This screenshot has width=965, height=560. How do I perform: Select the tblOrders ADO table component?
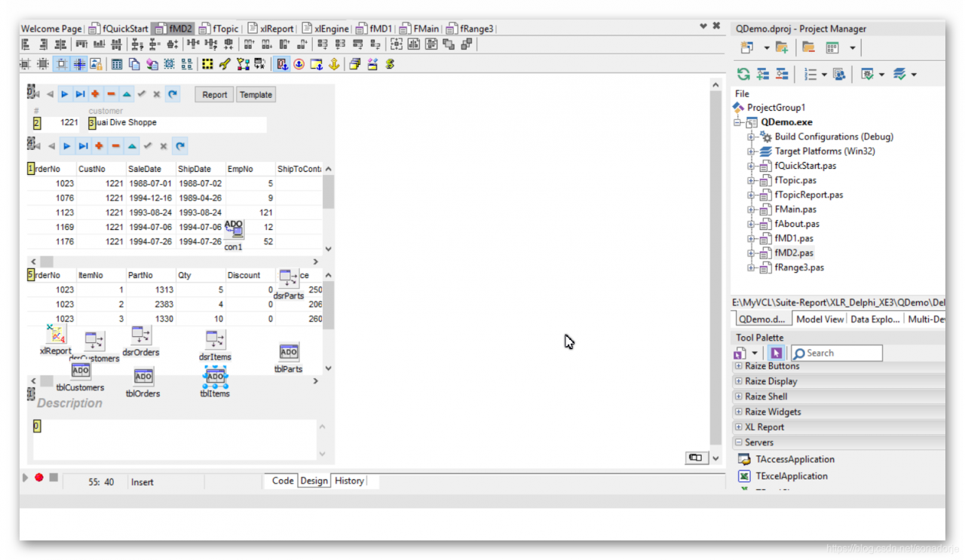coord(143,377)
